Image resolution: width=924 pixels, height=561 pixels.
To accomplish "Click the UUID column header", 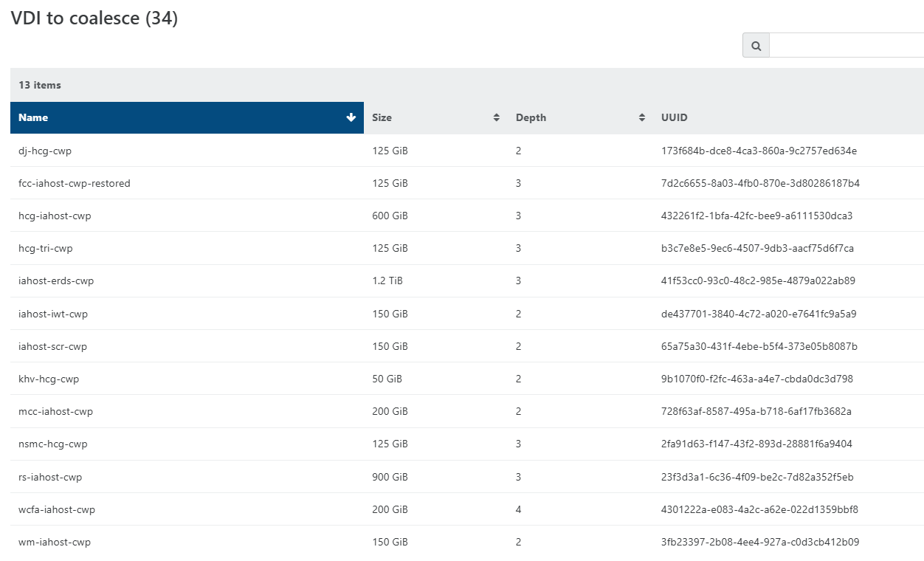I will [788, 117].
